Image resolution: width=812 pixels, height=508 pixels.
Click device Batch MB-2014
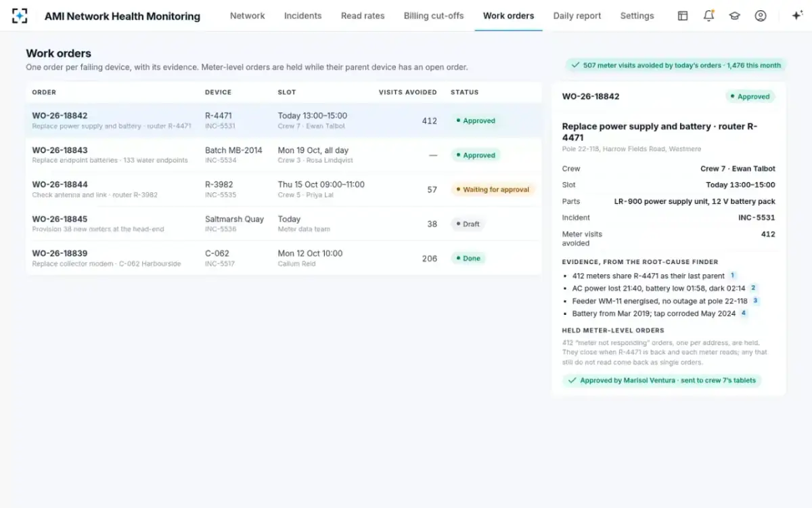(x=233, y=150)
